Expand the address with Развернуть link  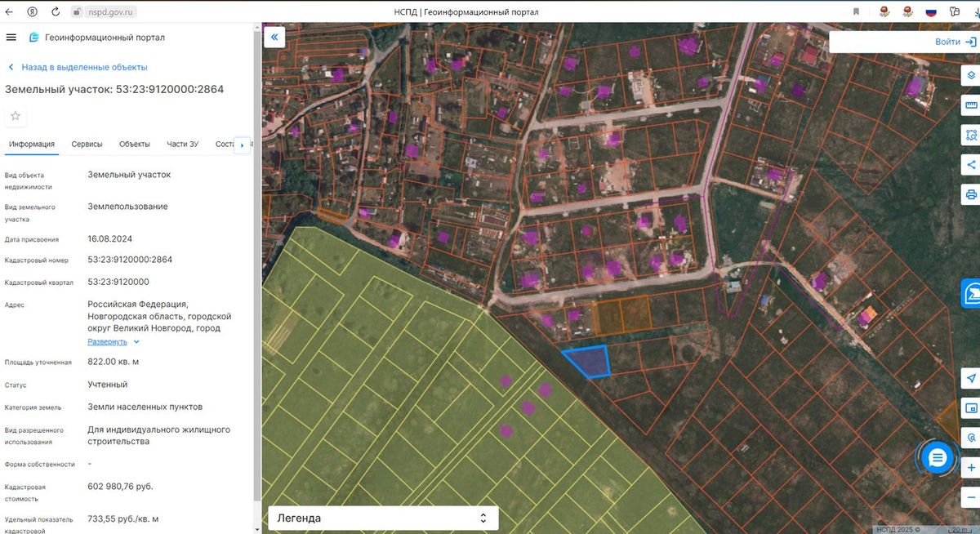click(108, 341)
